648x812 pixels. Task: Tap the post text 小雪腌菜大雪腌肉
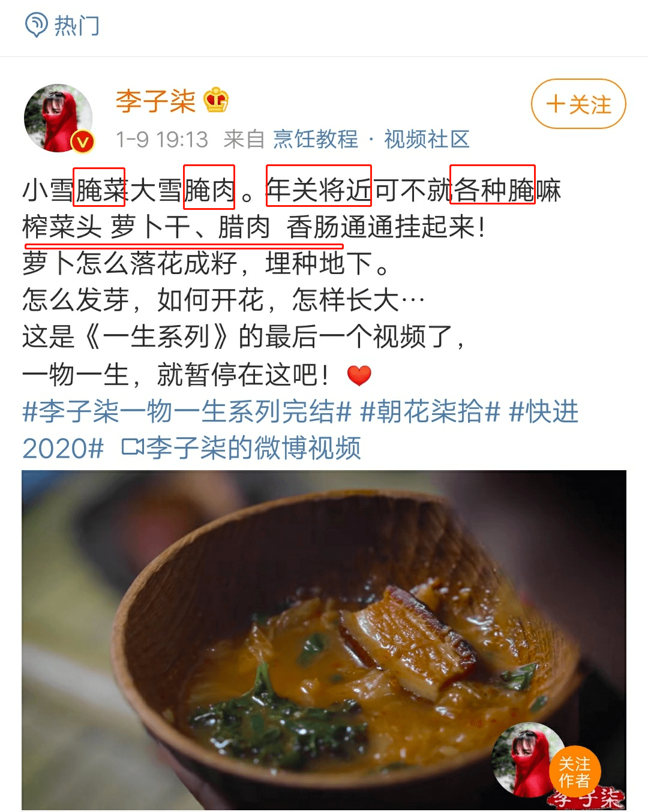[129, 190]
